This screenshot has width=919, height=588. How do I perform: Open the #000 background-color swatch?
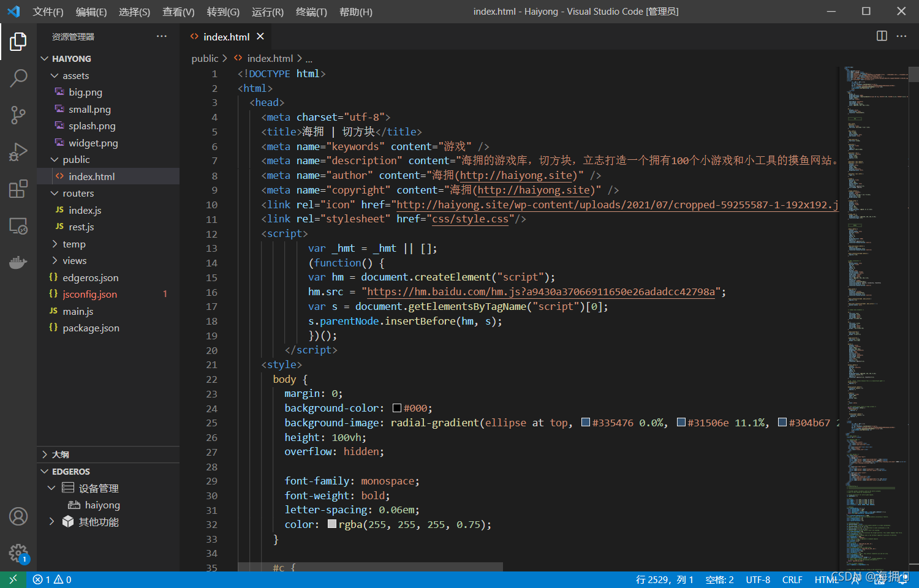click(397, 408)
